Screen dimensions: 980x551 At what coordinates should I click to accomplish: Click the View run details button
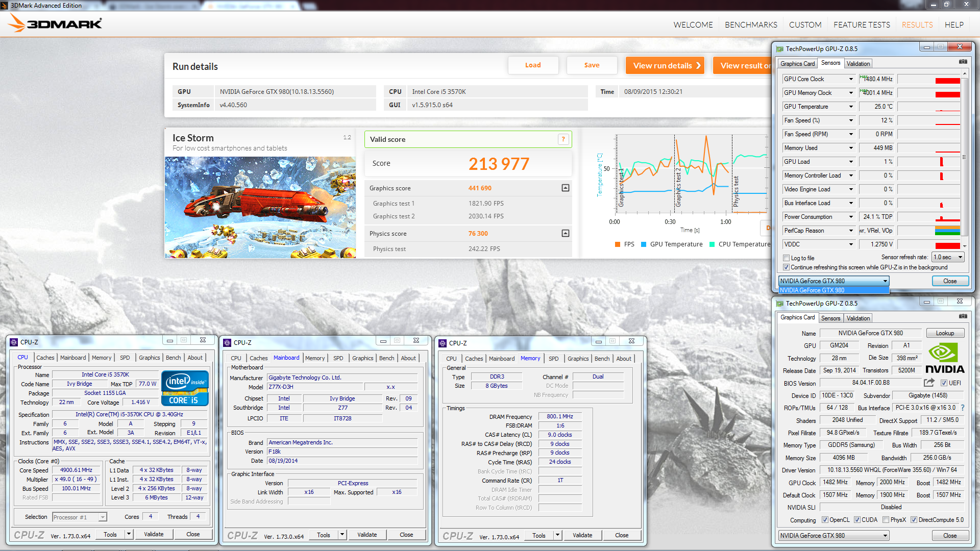click(x=665, y=65)
